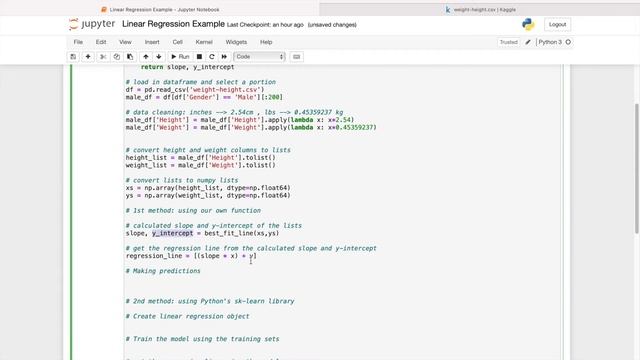Open the Help menu
The height and width of the screenshot is (360, 640).
(x=266, y=42)
